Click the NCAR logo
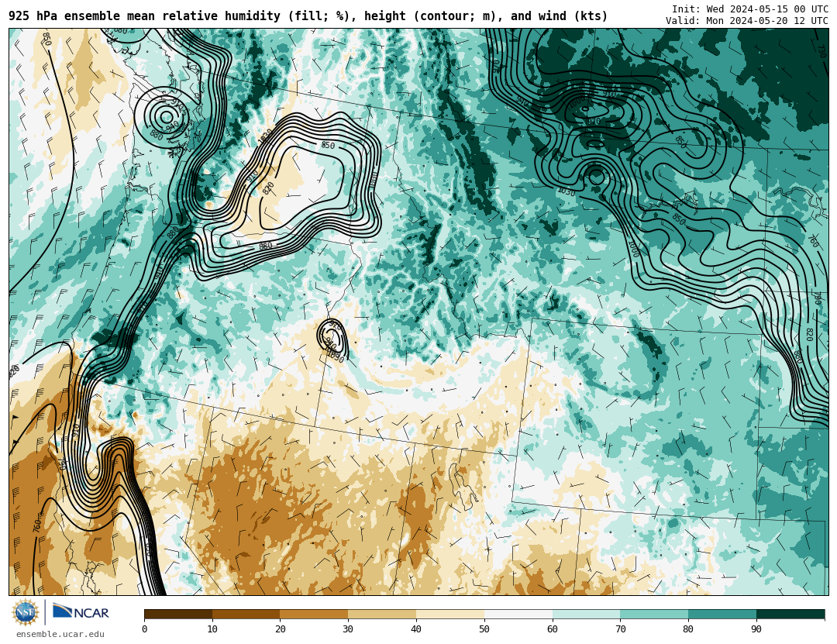The height and width of the screenshot is (644, 837). tap(81, 611)
